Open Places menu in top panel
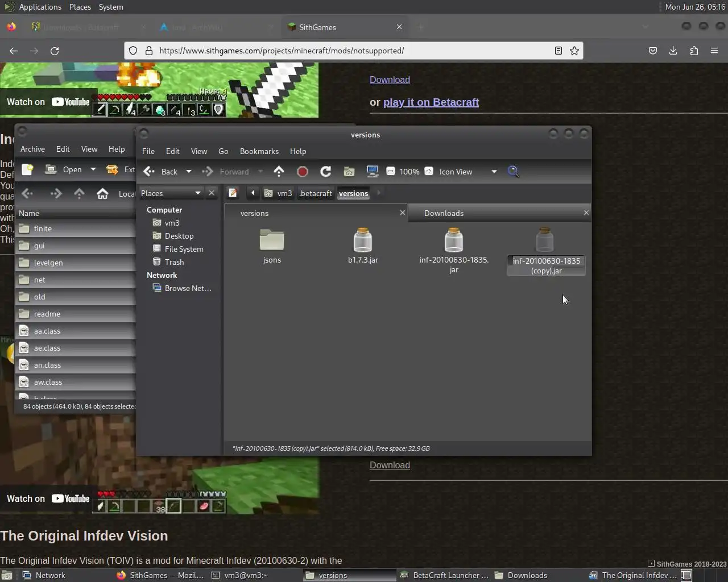 coord(80,7)
